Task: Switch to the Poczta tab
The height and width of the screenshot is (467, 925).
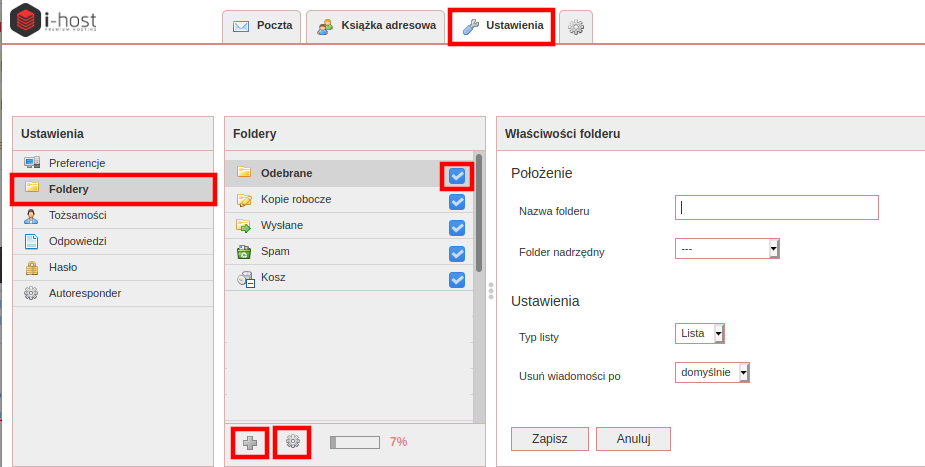Action: [x=262, y=26]
